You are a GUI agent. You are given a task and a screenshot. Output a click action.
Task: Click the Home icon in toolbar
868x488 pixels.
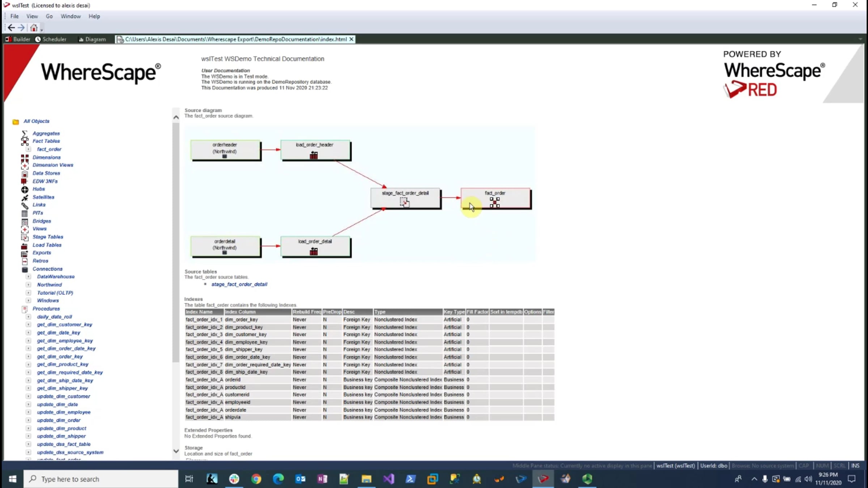[34, 27]
